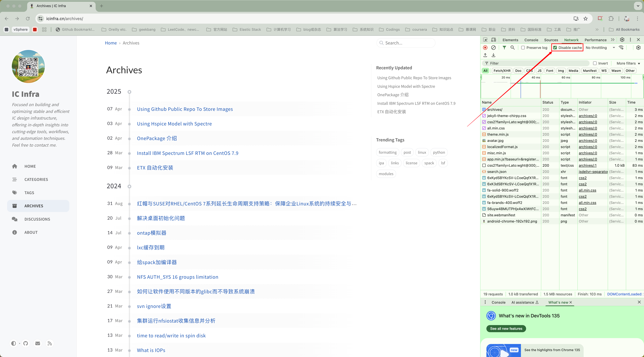Click the network Filter input
This screenshot has width=644, height=357.
pos(536,63)
